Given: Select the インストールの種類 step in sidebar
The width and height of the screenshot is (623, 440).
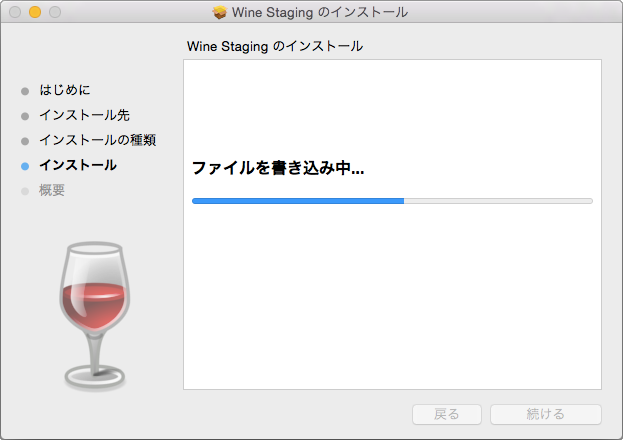Looking at the screenshot, I should tap(97, 140).
